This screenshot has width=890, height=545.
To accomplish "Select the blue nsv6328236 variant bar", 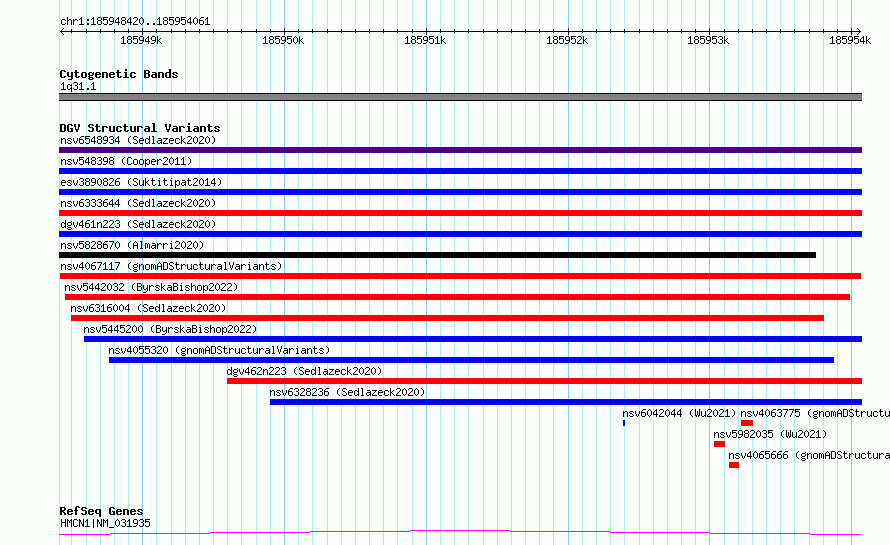I will (566, 402).
